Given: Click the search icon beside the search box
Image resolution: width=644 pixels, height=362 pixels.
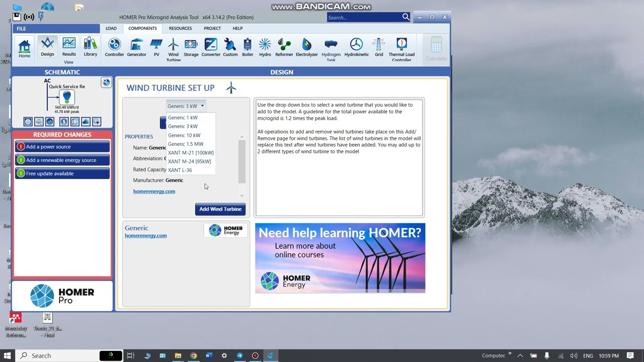Looking at the screenshot, I should tap(406, 17).
